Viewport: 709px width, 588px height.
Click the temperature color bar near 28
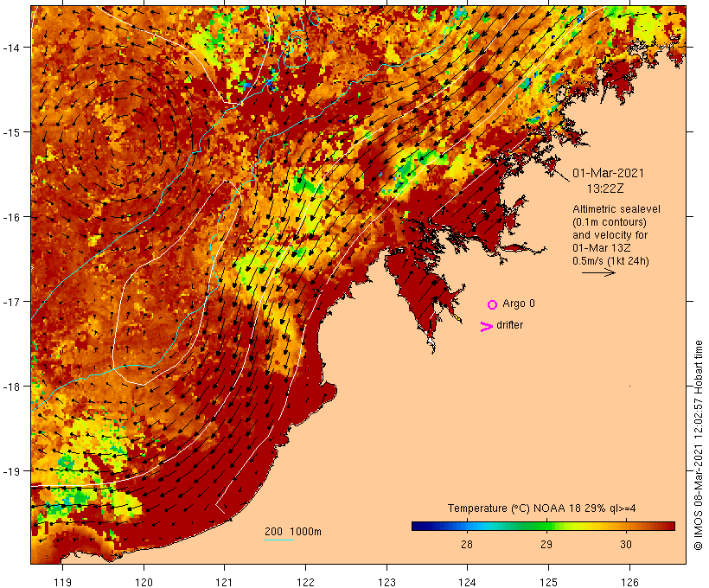click(x=467, y=526)
